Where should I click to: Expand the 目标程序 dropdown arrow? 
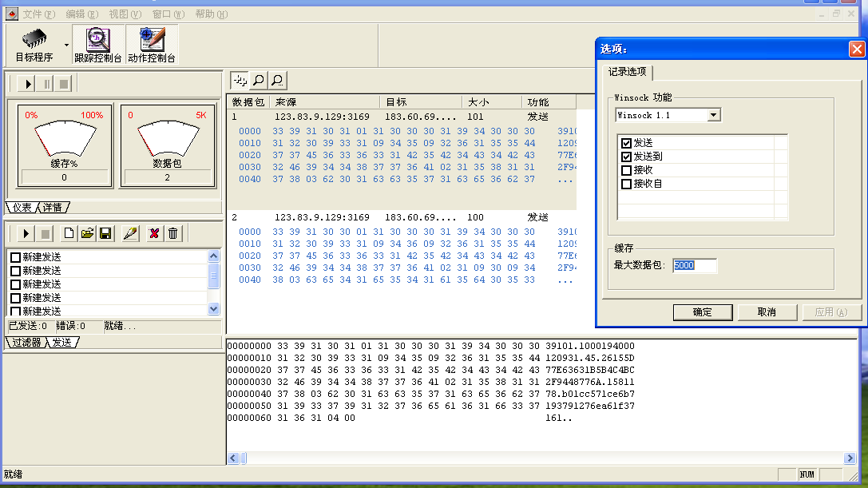point(66,45)
